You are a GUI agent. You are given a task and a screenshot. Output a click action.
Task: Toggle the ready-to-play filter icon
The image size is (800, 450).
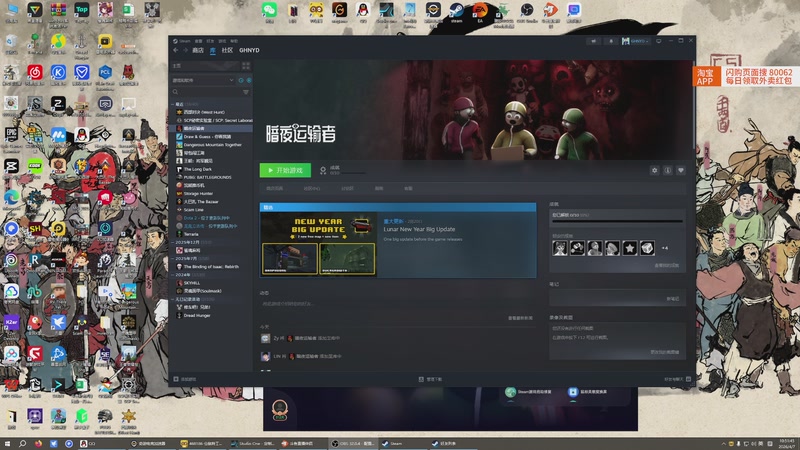click(x=249, y=80)
